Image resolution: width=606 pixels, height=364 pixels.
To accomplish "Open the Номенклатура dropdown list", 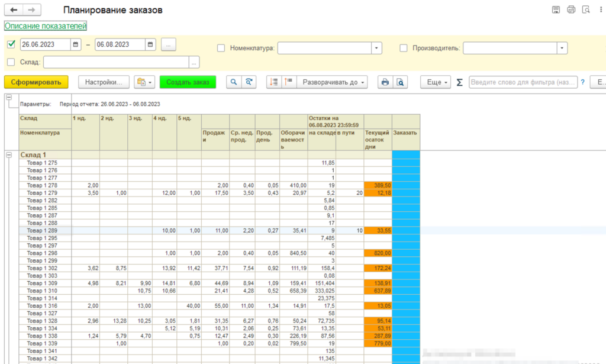I will [376, 48].
